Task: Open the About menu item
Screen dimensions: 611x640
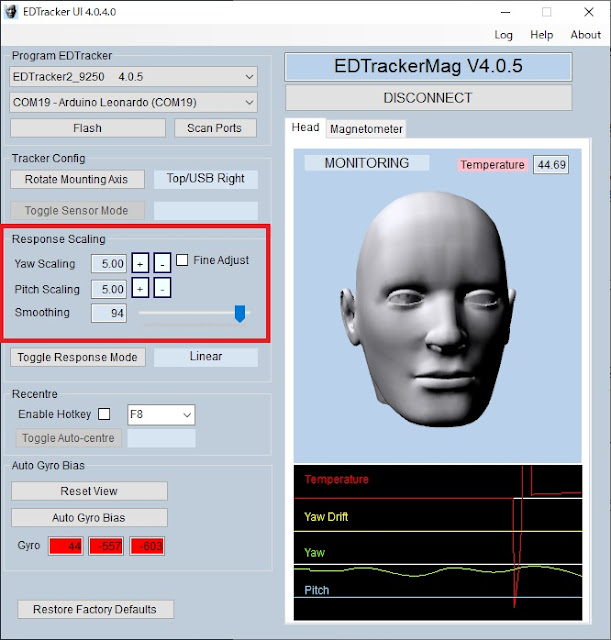Action: (586, 35)
